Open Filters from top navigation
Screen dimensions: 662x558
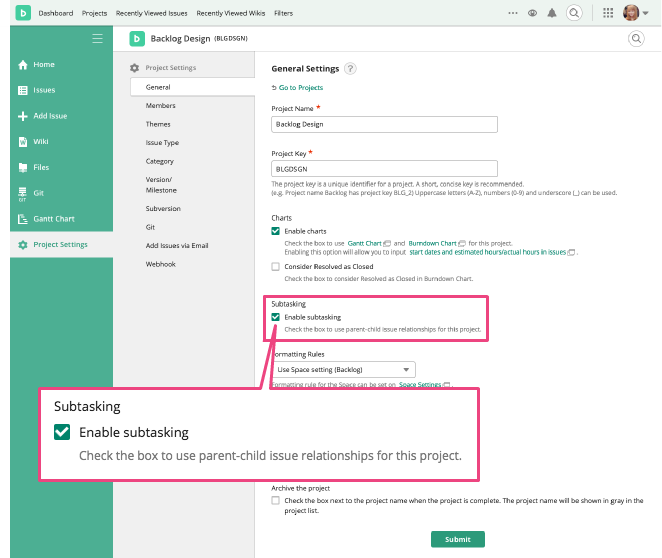(x=283, y=13)
